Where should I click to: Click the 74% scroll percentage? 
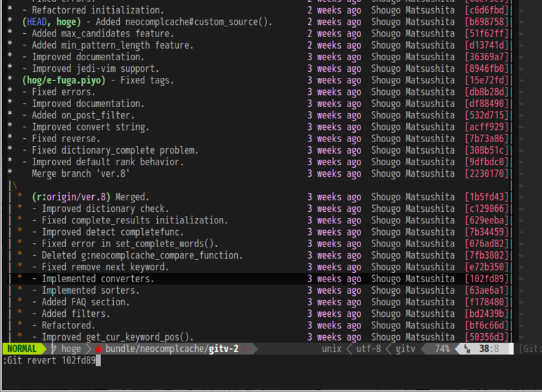click(442, 349)
